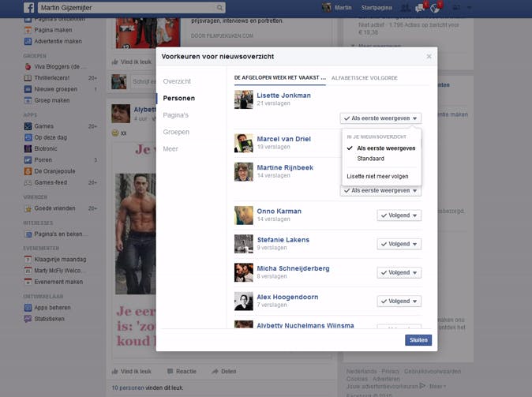Open Statistieken icon in sidebar
The image size is (532, 397).
point(28,319)
